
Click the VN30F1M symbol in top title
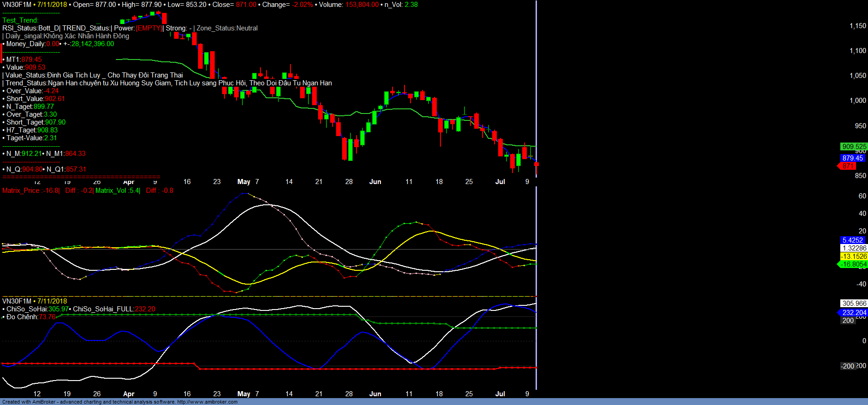click(x=17, y=5)
